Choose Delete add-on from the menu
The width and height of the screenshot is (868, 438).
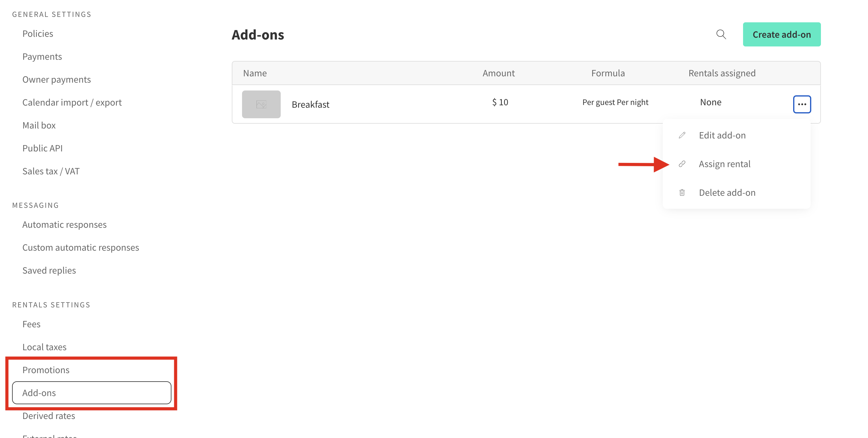[727, 192]
